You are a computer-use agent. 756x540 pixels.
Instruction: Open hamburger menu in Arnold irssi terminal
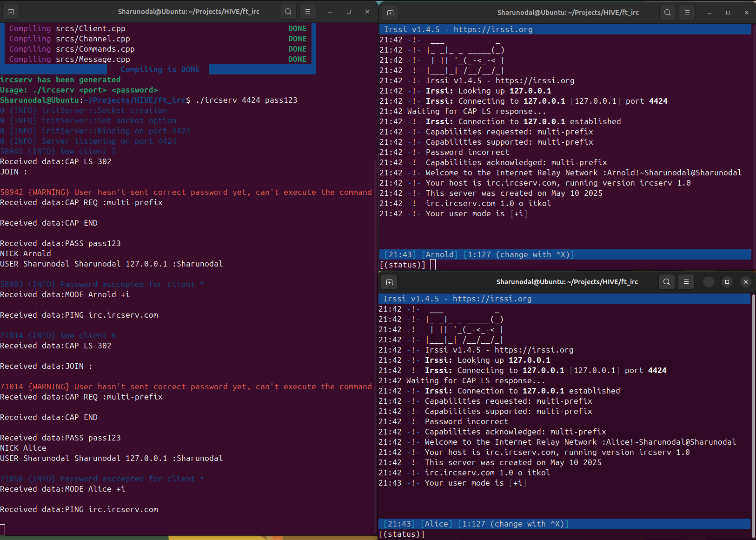tap(687, 13)
